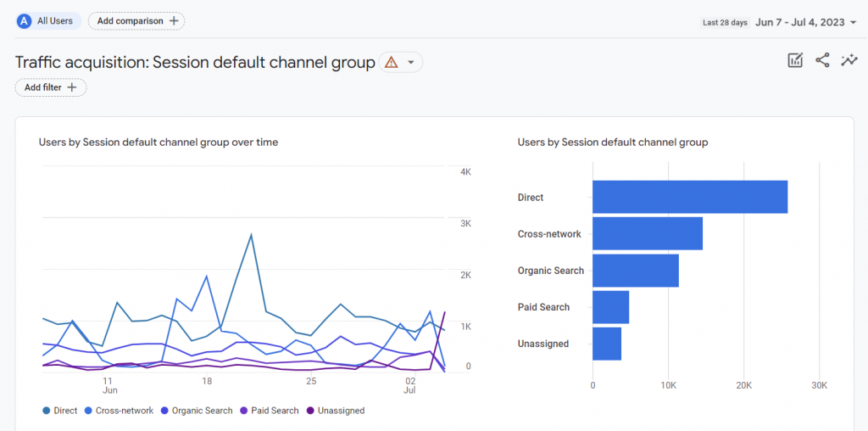
Task: Select the Organic Search bar
Action: coord(635,271)
